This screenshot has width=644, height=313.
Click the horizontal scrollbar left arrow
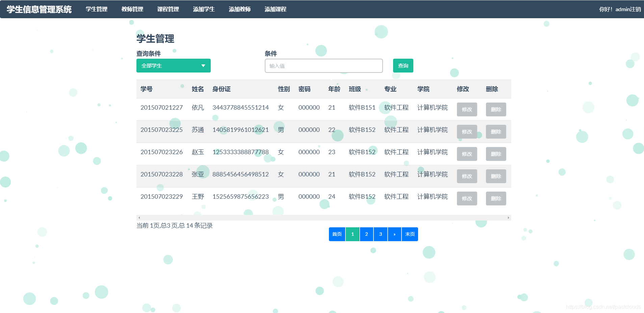click(x=139, y=218)
